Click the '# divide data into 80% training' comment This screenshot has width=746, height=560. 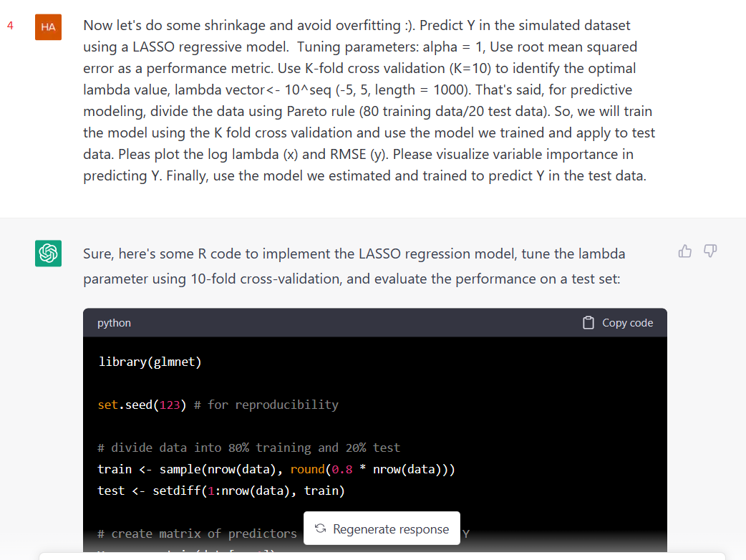tap(249, 448)
